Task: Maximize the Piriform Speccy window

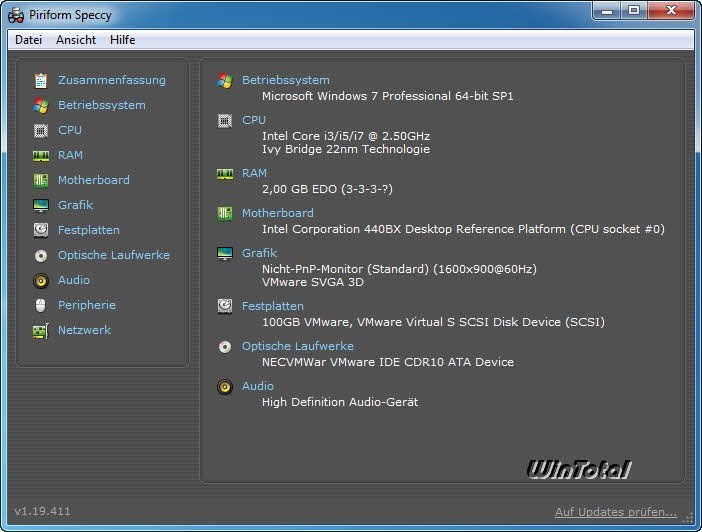Action: click(634, 11)
